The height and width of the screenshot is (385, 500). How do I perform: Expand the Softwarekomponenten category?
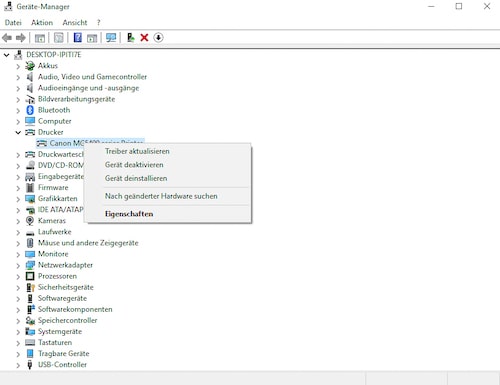[x=18, y=309]
